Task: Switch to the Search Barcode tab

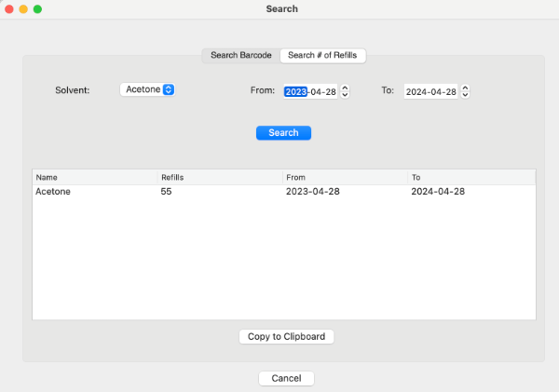Action: click(x=240, y=56)
